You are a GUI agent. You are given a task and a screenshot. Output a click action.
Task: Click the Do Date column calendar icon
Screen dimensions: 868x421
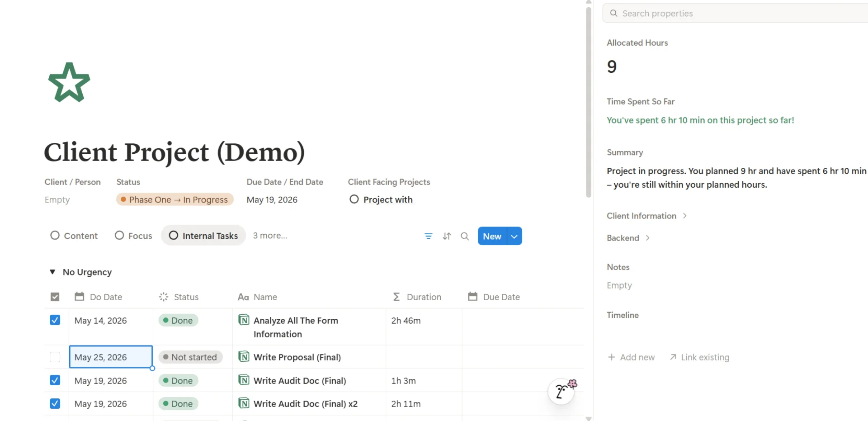(80, 297)
